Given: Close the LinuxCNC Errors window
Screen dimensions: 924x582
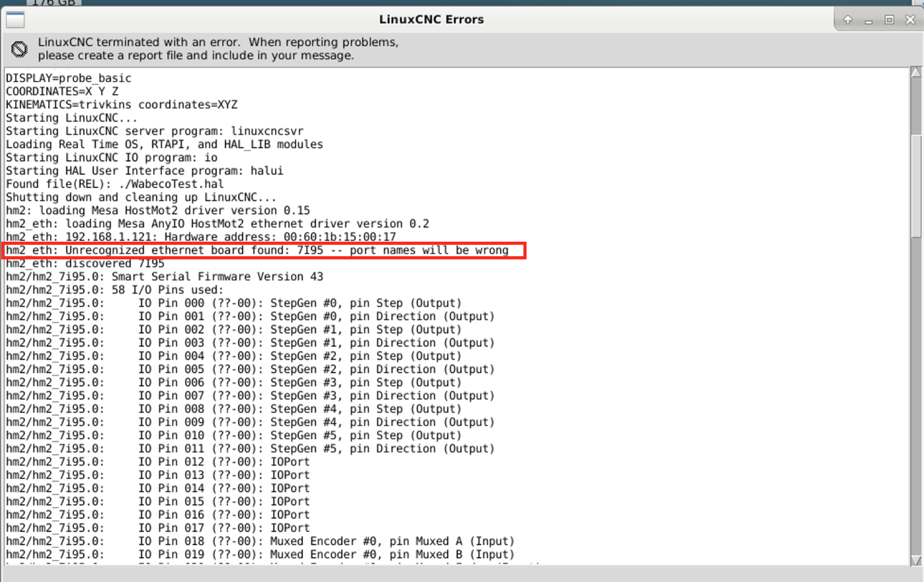Looking at the screenshot, I should click(x=910, y=20).
